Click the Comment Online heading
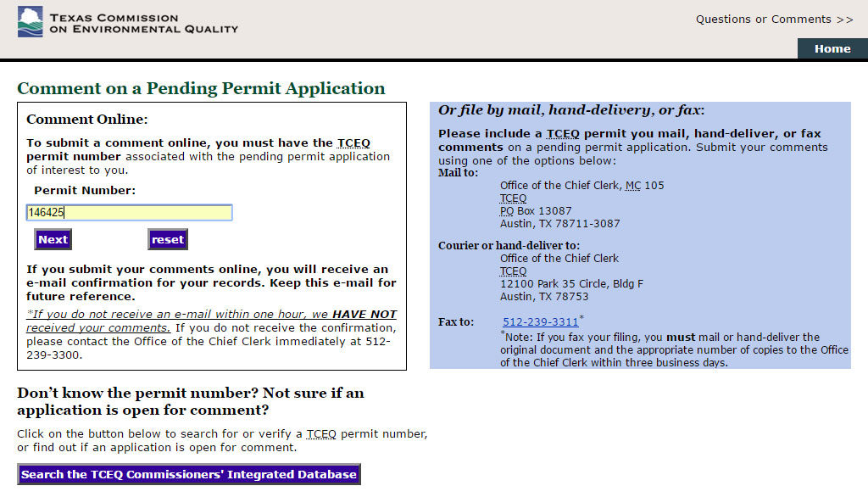The image size is (868, 497). coord(87,119)
